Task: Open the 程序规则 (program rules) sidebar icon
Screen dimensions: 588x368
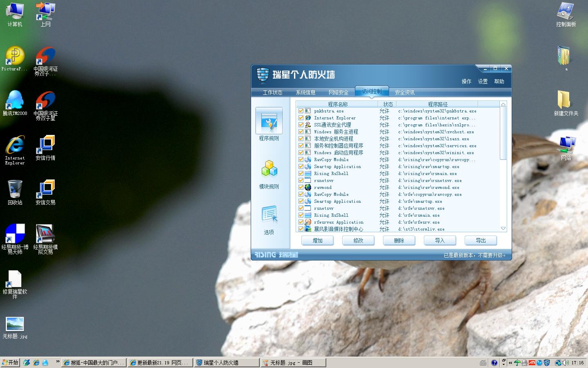Action: click(x=269, y=121)
